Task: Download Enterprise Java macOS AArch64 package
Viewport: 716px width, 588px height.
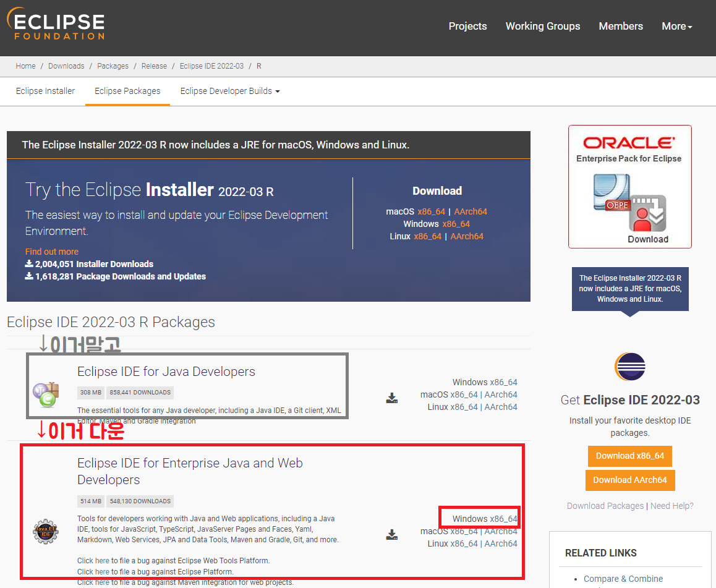Action: (501, 531)
